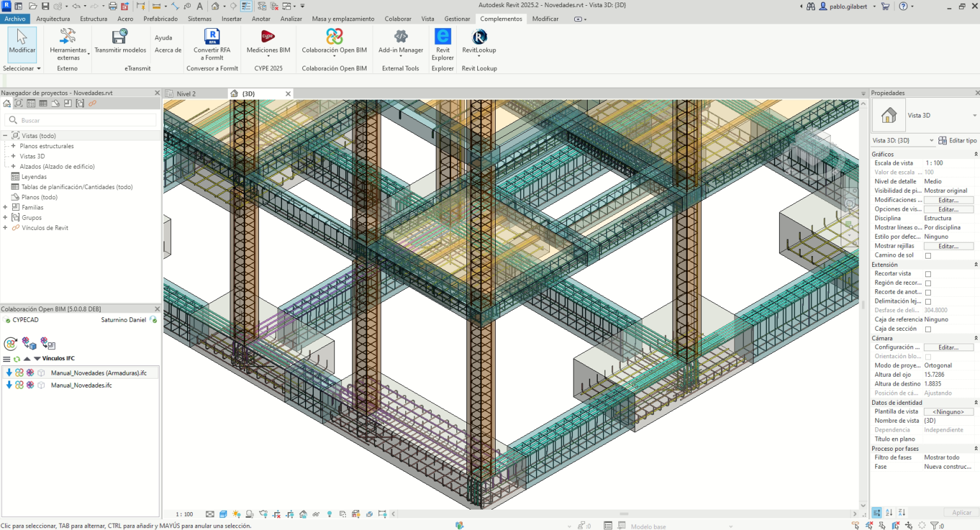Switch to the Nivel 2 view tab
This screenshot has height=530, width=980.
tap(188, 93)
